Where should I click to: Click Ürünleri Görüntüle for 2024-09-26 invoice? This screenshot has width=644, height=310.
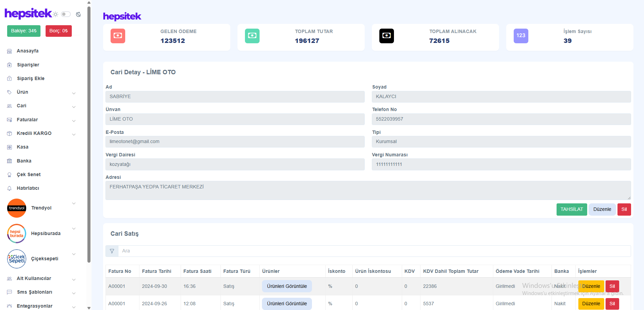point(287,304)
